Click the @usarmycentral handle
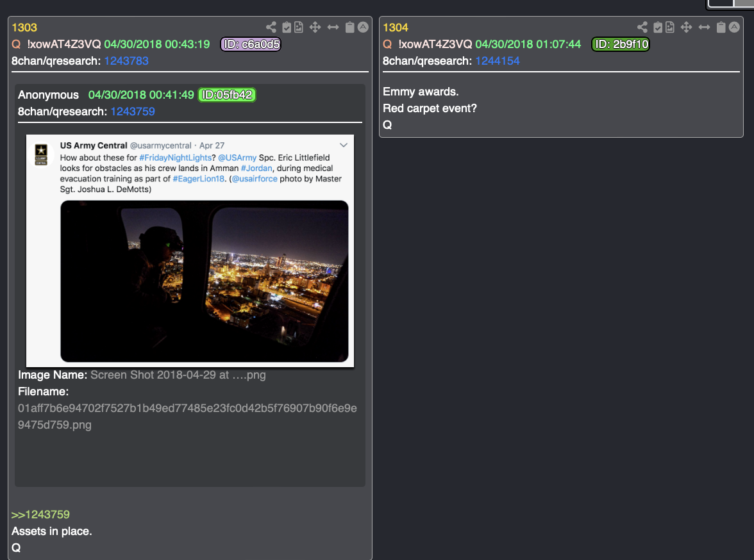This screenshot has height=560, width=754. 160,145
